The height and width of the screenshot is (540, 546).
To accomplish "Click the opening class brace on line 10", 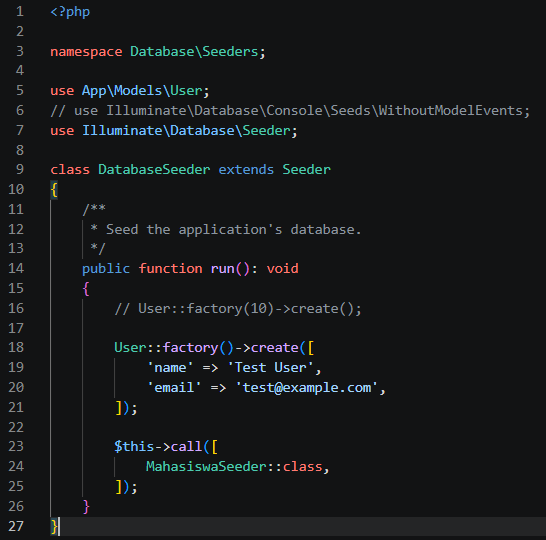I will coord(54,190).
